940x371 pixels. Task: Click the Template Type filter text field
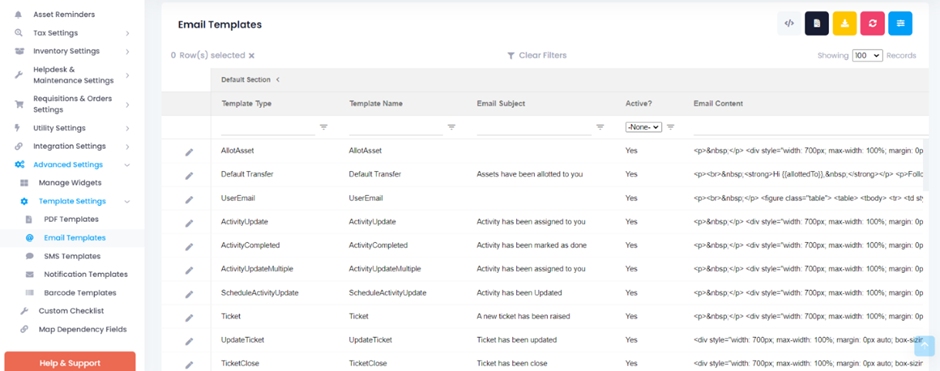tap(268, 127)
